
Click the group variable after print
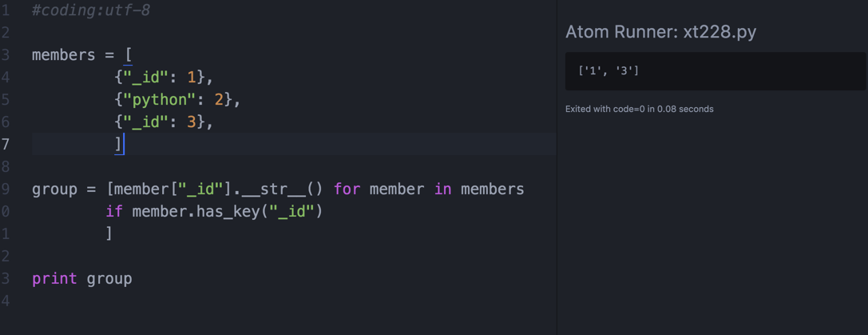click(x=109, y=279)
